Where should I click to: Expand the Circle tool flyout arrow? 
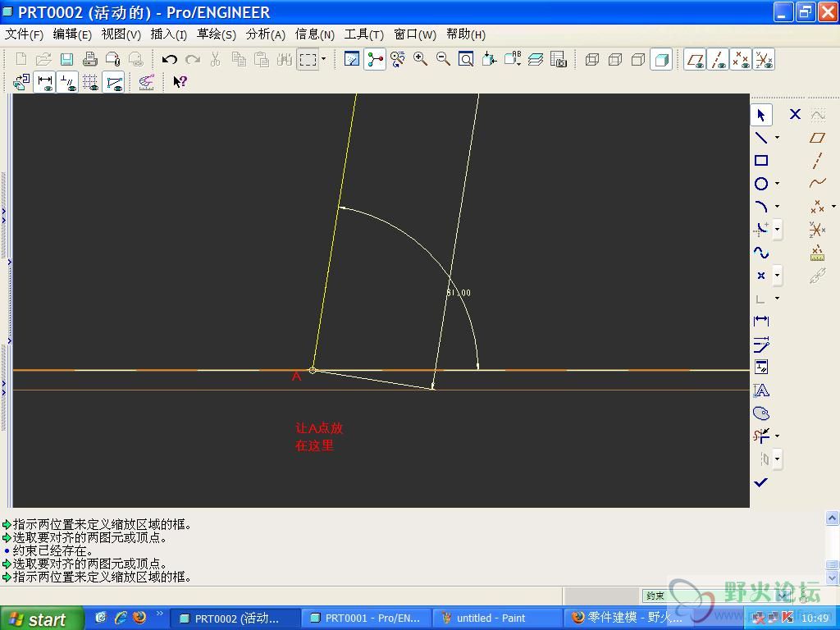coord(777,184)
